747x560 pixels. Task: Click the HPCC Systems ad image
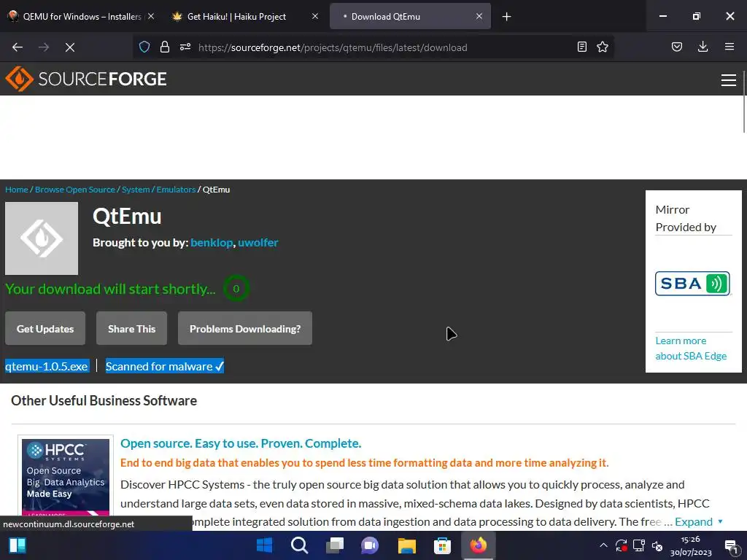coord(66,477)
